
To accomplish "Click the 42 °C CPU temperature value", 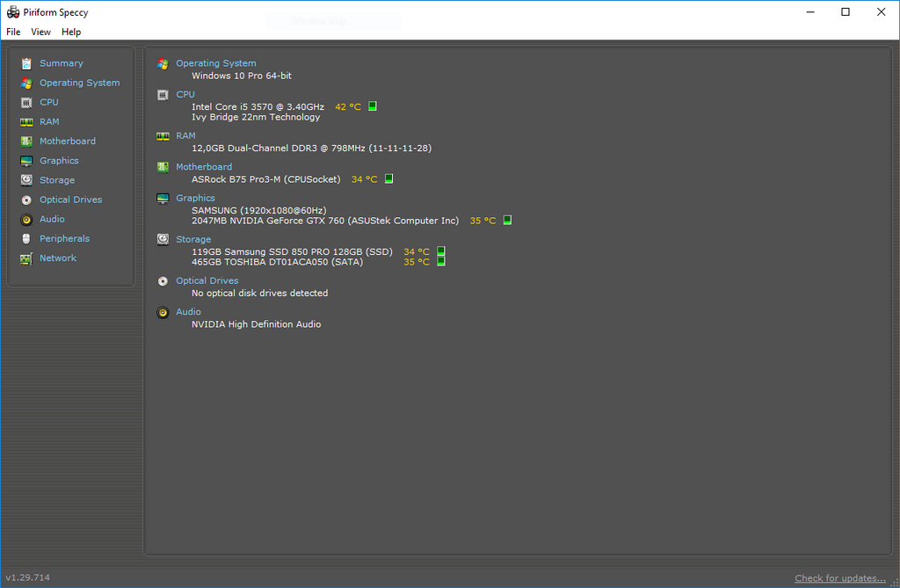I will tap(348, 107).
